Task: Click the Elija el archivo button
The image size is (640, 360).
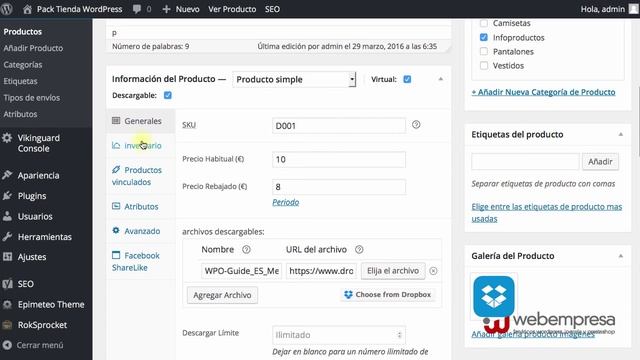Action: [393, 271]
